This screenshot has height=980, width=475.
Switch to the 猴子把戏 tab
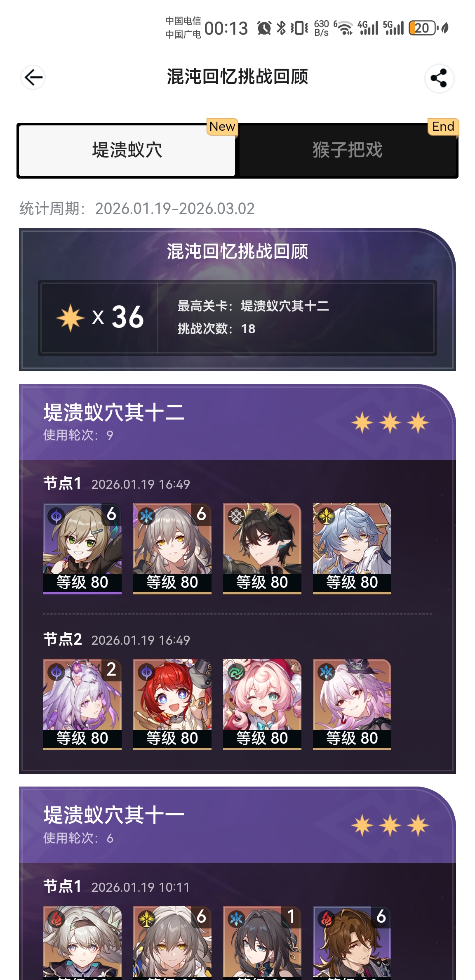tap(348, 150)
